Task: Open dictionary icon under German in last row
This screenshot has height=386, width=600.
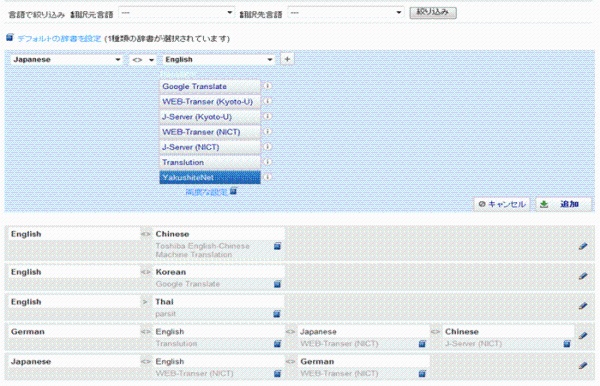Action: (x=422, y=373)
